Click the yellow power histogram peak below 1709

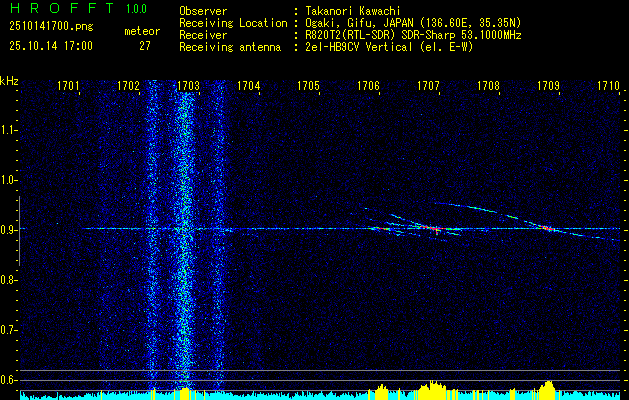(548, 390)
